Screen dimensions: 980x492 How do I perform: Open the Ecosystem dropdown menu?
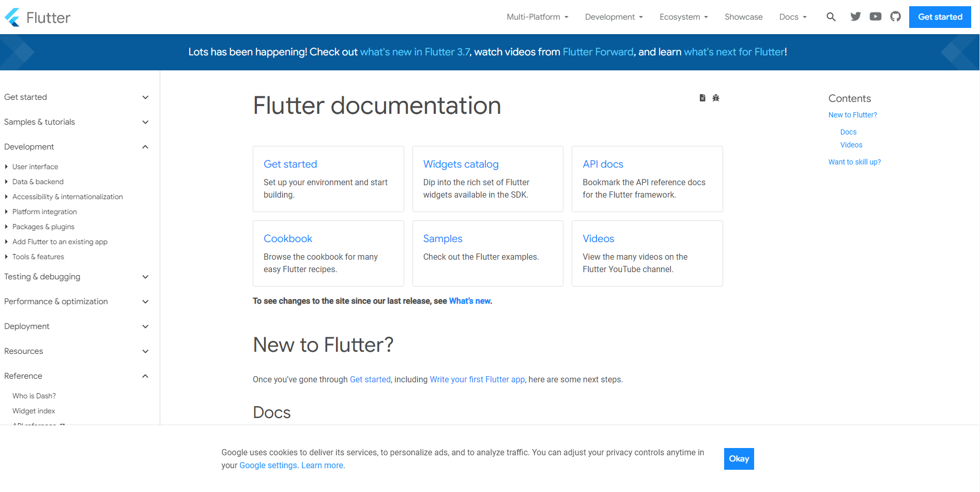684,17
